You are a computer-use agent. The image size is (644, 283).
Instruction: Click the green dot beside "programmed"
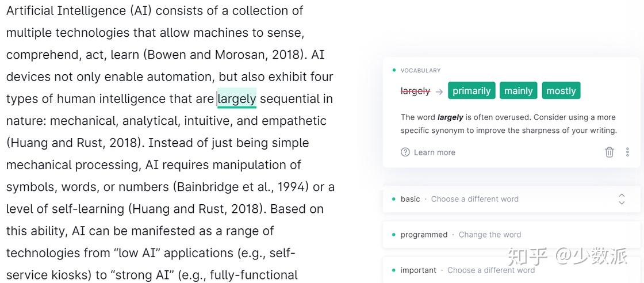point(394,235)
